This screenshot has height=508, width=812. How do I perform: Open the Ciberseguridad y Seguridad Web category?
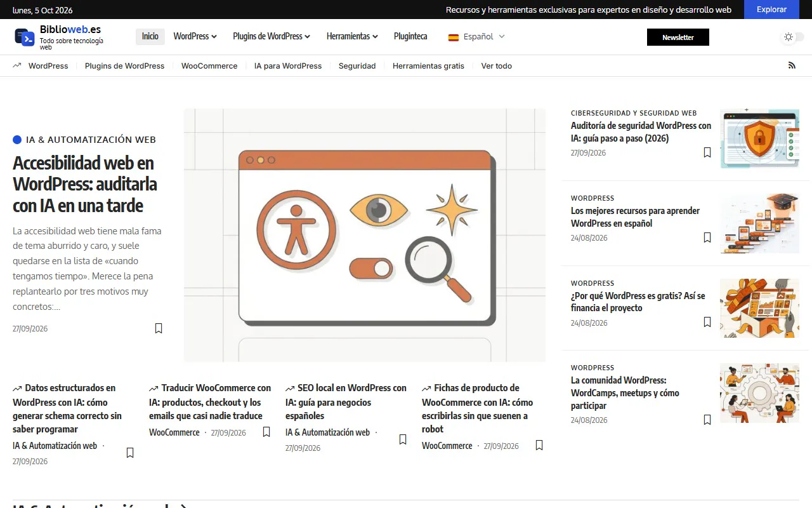click(634, 113)
